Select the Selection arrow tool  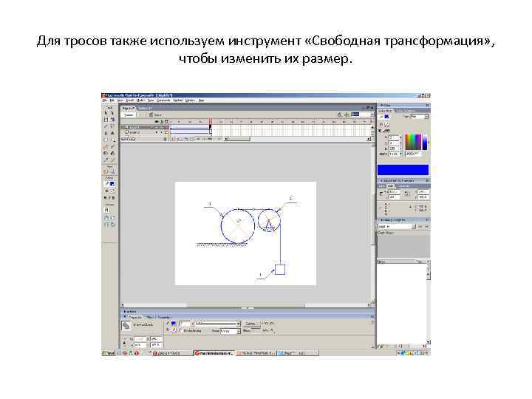106,113
